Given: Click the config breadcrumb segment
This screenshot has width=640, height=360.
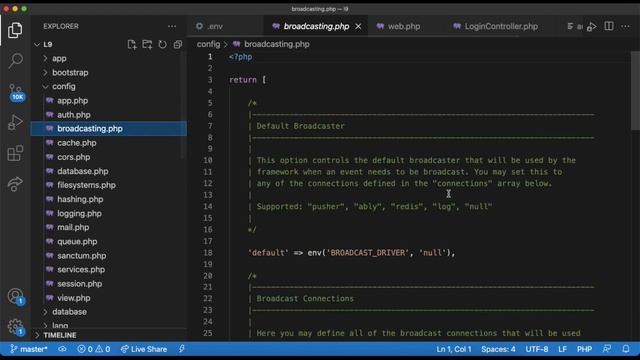Looking at the screenshot, I should pyautogui.click(x=208, y=44).
